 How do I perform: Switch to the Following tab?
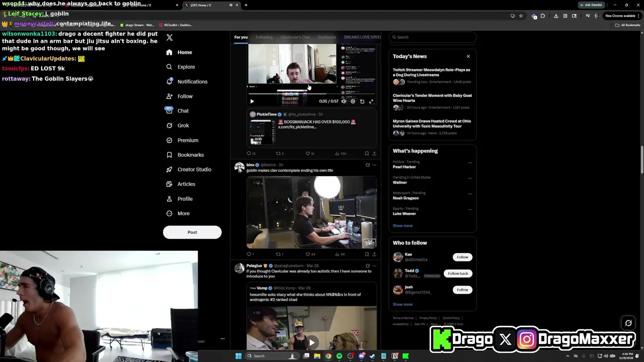264,37
